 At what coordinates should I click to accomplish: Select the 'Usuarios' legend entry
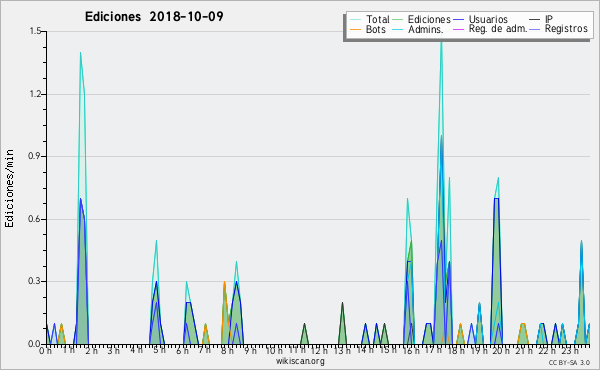(x=488, y=19)
